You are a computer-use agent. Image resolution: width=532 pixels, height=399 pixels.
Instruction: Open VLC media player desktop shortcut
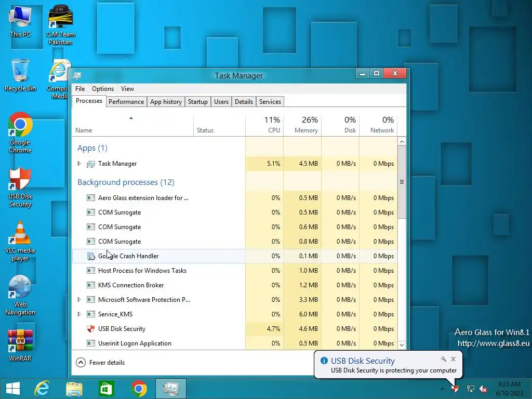[20, 241]
